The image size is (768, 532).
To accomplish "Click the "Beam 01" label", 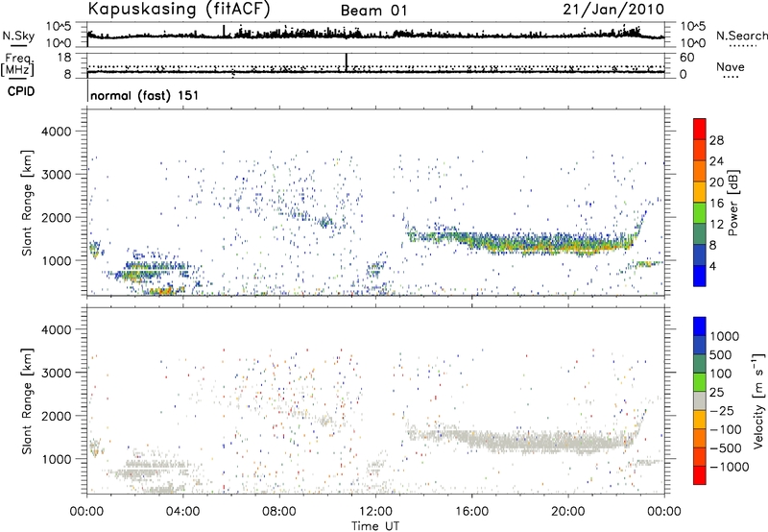I will pos(373,11).
